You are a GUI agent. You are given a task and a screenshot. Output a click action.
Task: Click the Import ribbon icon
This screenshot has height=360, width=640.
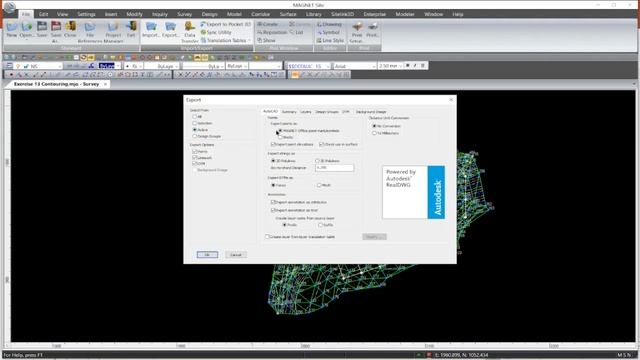pyautogui.click(x=151, y=29)
